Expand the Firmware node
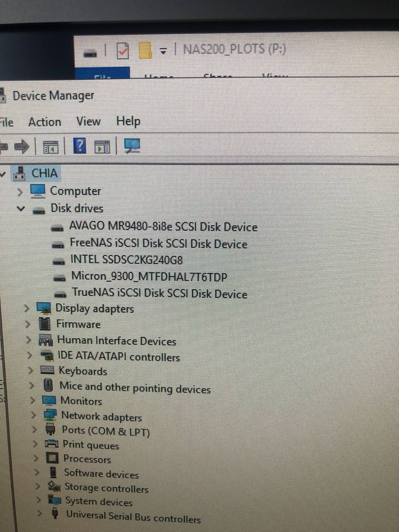The width and height of the screenshot is (399, 532). click(x=28, y=324)
